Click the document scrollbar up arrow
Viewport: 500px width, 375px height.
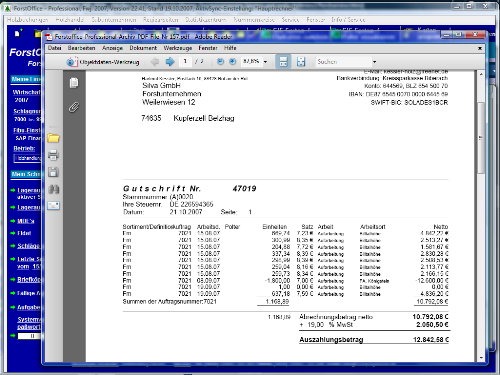pyautogui.click(x=481, y=74)
